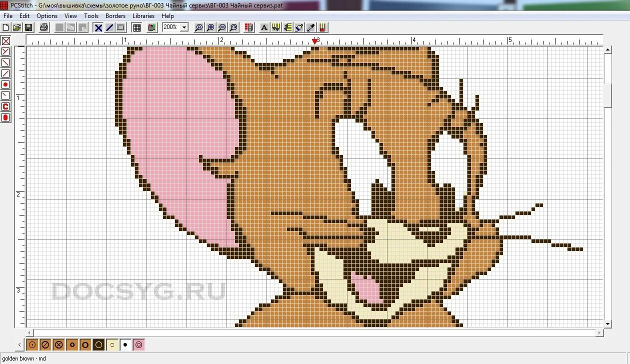Select the diagonal backstitch line toolbar button

pyautogui.click(x=109, y=27)
